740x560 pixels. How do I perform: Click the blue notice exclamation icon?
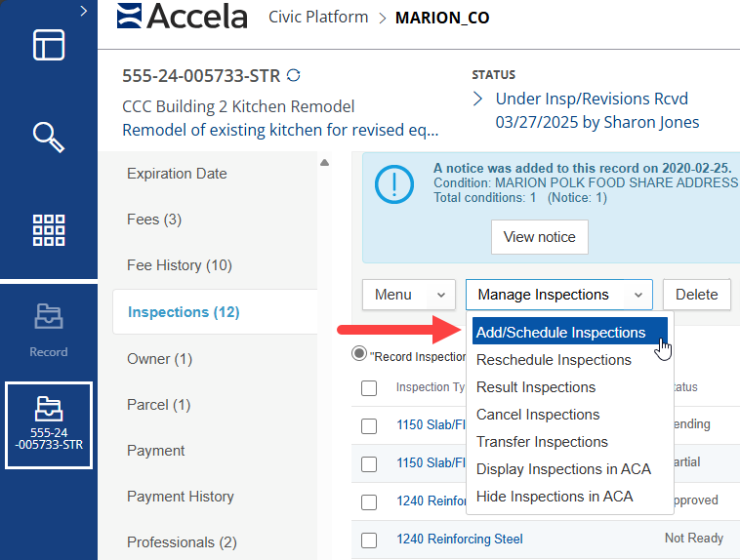click(x=395, y=181)
